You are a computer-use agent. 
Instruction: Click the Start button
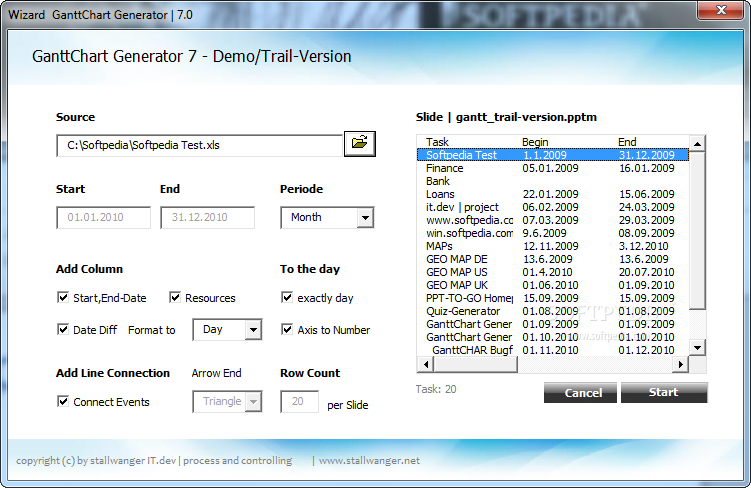pos(664,392)
